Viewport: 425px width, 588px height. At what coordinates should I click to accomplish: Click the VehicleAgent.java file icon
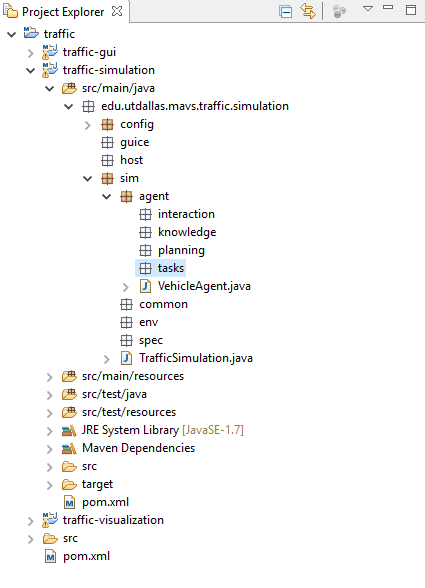(145, 286)
